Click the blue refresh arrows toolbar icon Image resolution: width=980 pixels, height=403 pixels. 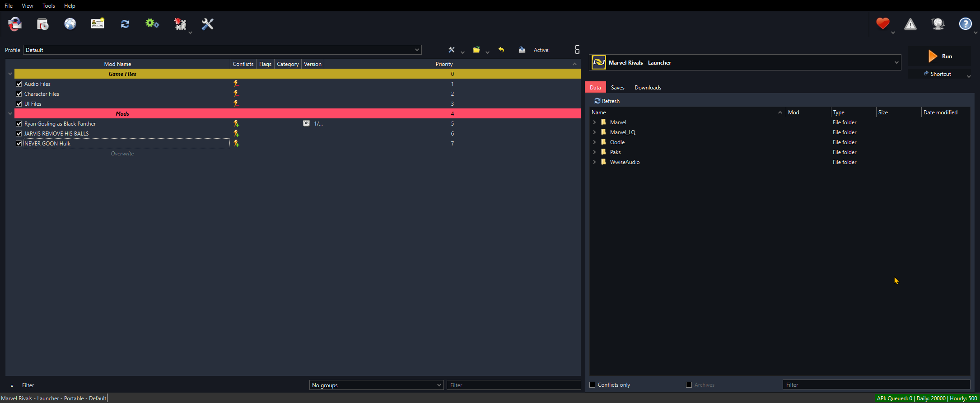tap(125, 24)
